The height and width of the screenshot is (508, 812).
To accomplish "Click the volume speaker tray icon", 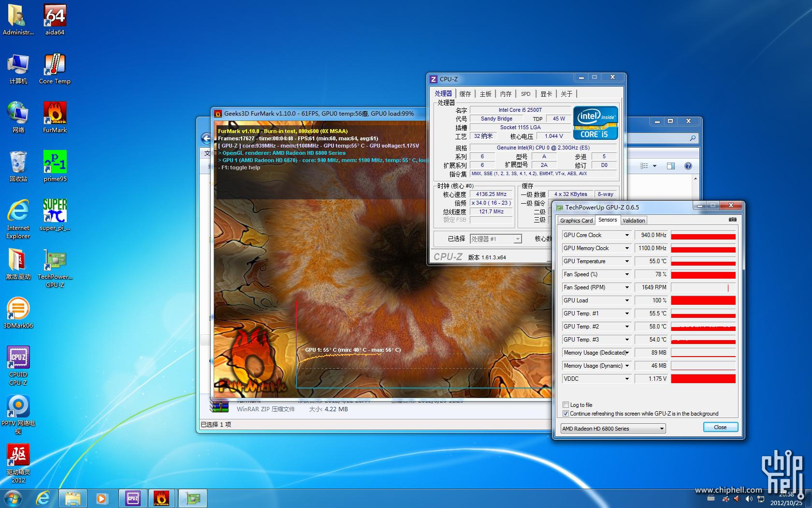I will point(749,498).
